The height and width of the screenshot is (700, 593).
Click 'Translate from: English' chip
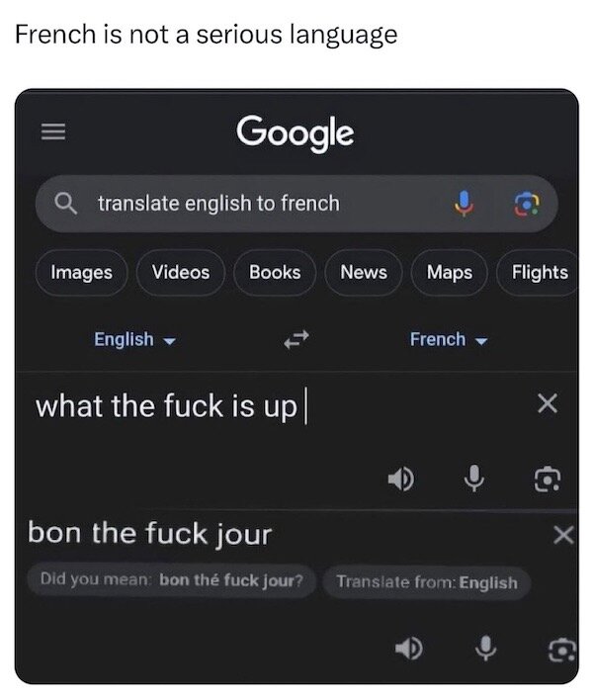(427, 582)
